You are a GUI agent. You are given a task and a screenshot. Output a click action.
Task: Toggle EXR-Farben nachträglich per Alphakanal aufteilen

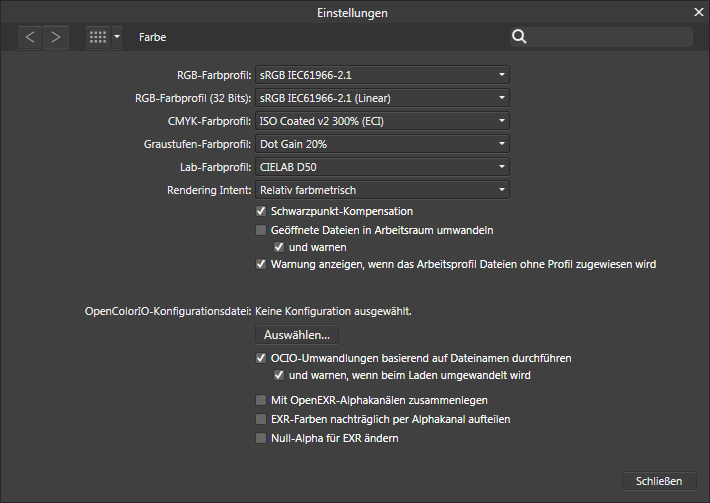261,419
